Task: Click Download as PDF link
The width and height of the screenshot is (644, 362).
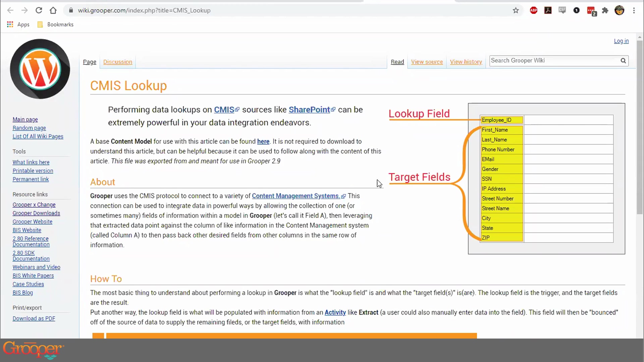Action: (x=34, y=318)
